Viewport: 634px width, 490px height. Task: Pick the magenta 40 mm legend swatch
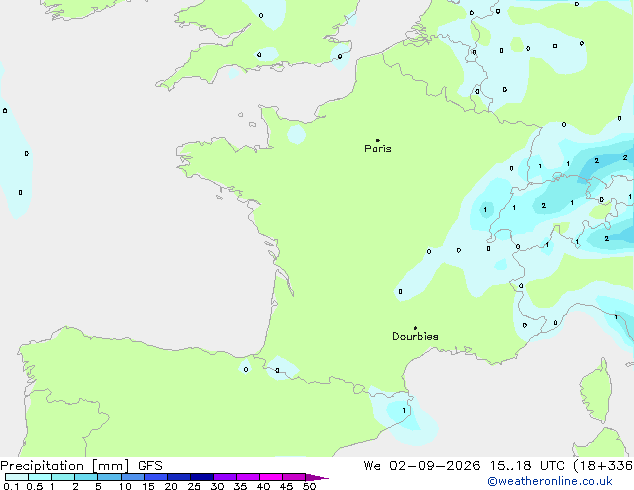[271, 477]
